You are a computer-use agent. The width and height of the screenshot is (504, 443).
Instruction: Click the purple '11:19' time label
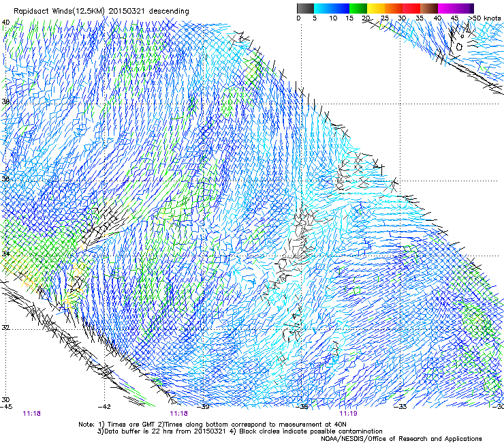coord(348,414)
